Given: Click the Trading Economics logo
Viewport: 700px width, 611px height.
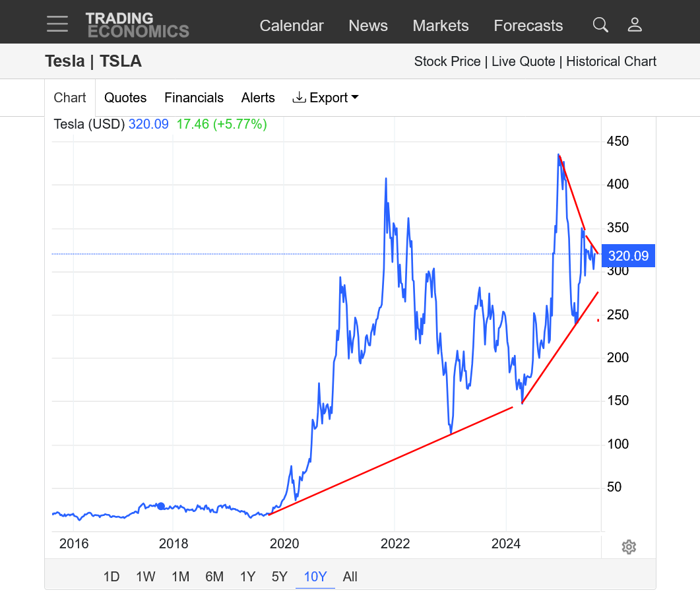Looking at the screenshot, I should click(137, 25).
